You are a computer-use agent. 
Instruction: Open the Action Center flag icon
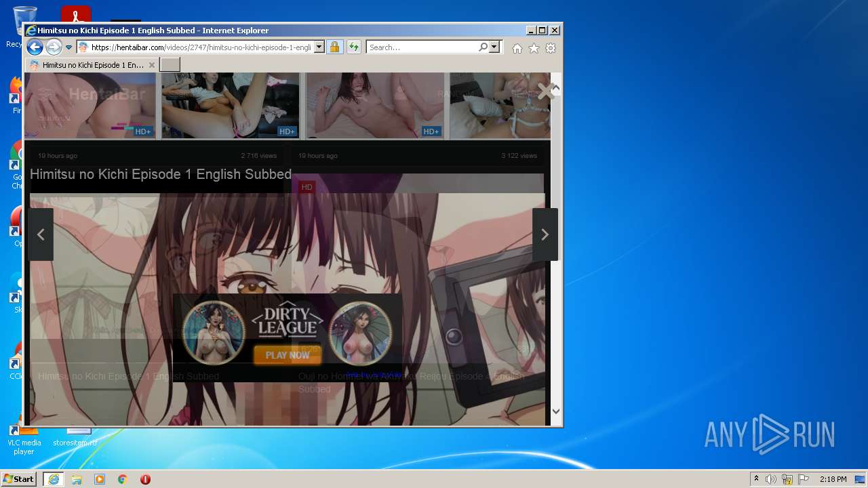point(804,479)
